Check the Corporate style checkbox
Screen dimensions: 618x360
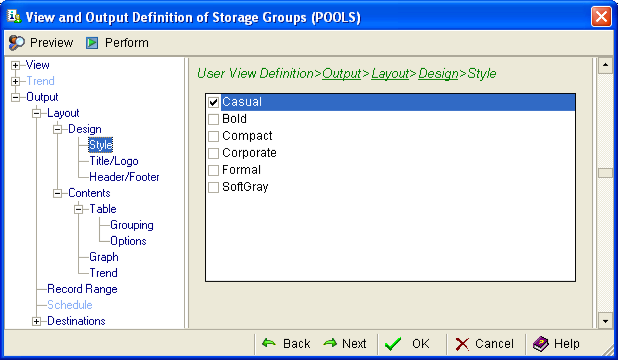point(213,153)
